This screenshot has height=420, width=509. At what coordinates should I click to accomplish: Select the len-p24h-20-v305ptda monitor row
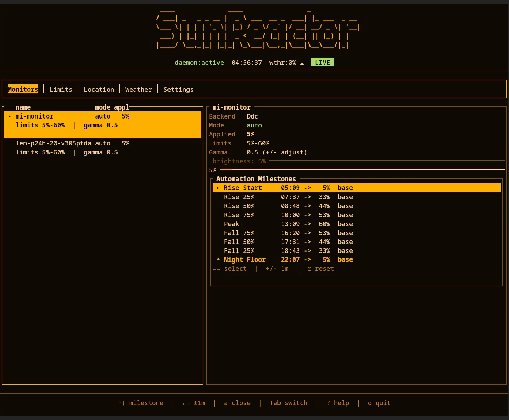pos(103,147)
